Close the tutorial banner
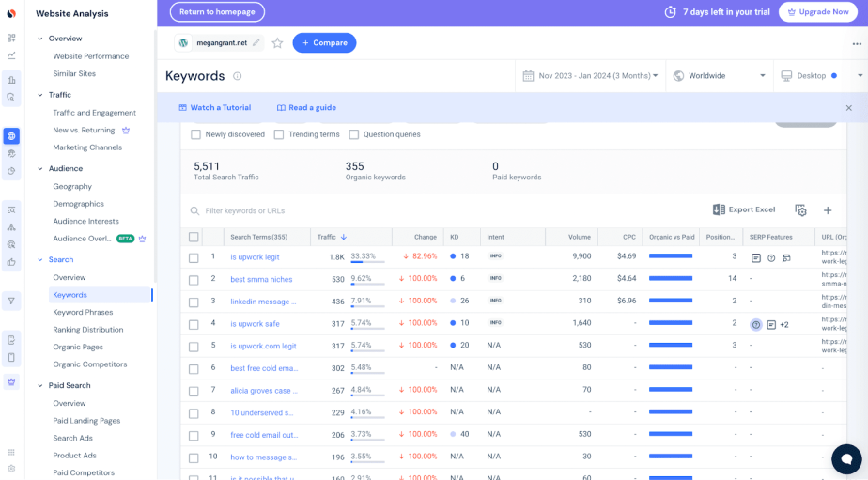This screenshot has width=868, height=480. pos(848,108)
